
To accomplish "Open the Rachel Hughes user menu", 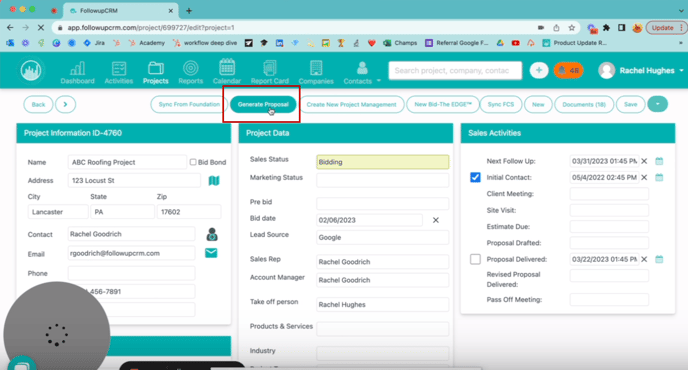I will 641,70.
